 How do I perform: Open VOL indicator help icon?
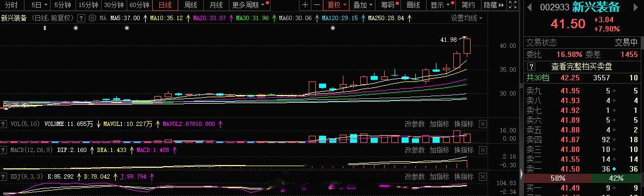(x=3, y=124)
